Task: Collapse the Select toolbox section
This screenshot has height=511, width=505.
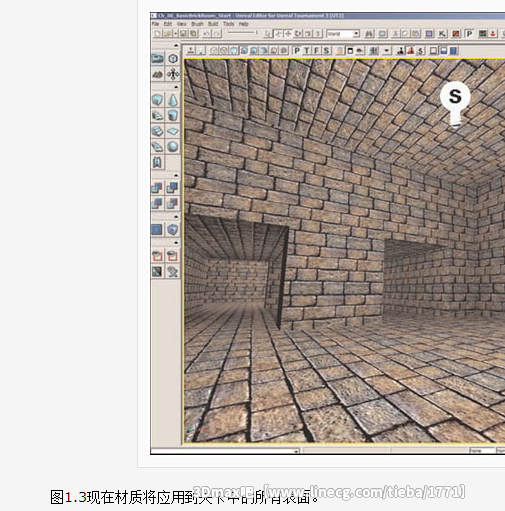Action: coord(176,243)
